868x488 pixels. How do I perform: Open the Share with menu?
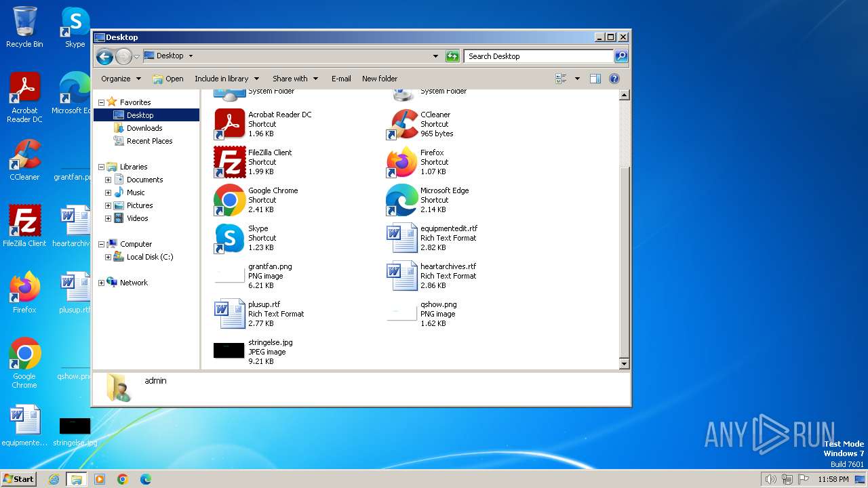[x=295, y=79]
